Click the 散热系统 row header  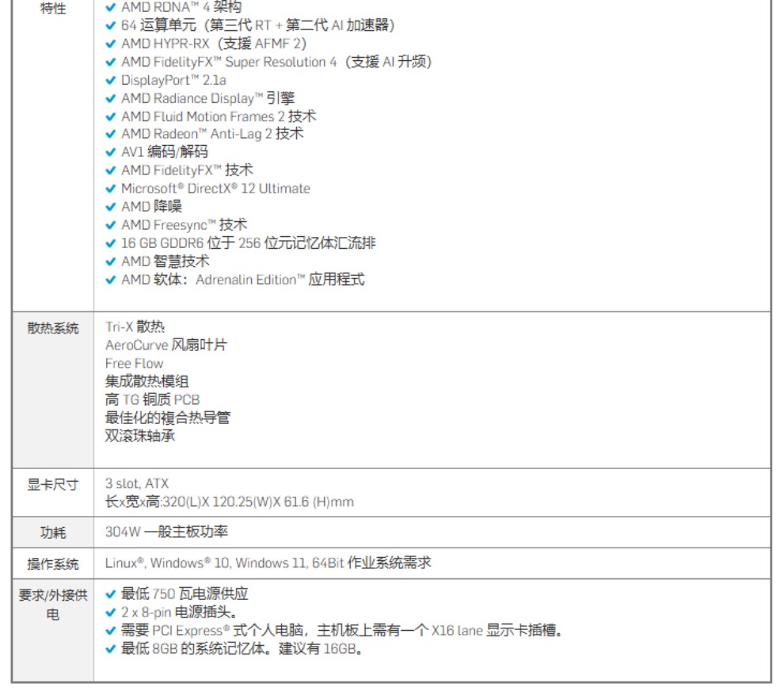[53, 329]
